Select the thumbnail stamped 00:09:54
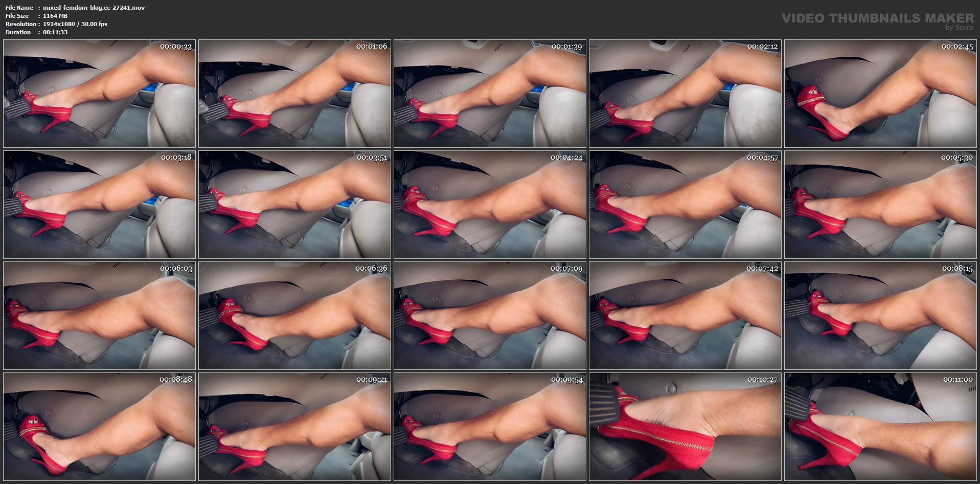The height and width of the screenshot is (484, 980). [490, 427]
